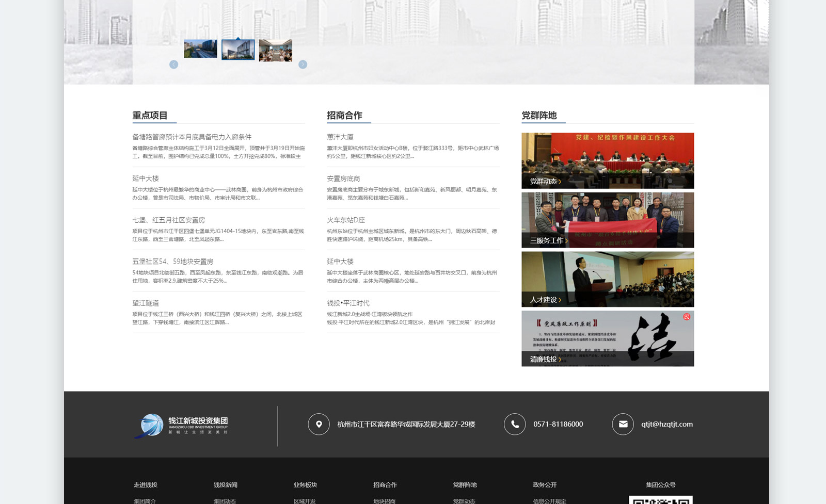Viewport: 826px width, 504px height.
Task: Select the first carousel thumbnail image
Action: click(x=200, y=49)
